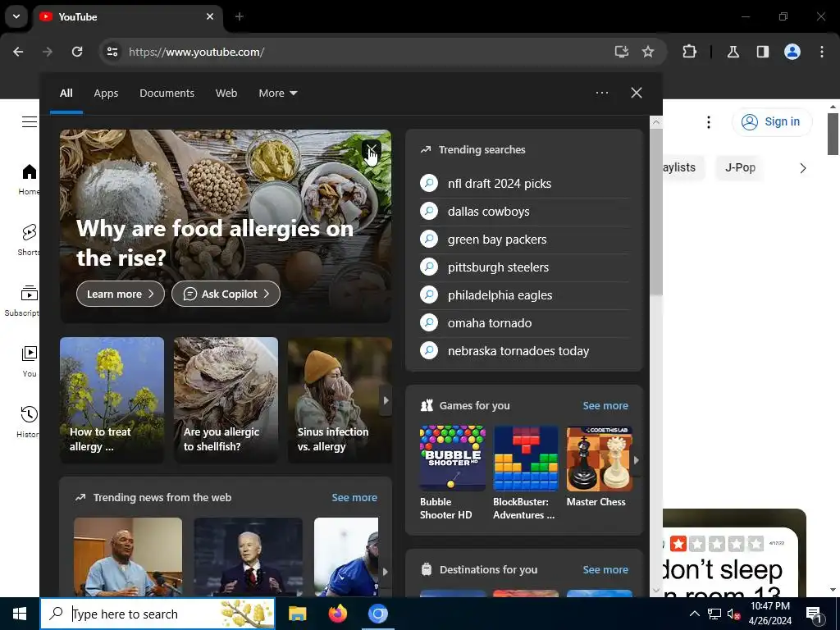Select the J-Pop filter chip
Image resolution: width=840 pixels, height=630 pixels.
[741, 167]
